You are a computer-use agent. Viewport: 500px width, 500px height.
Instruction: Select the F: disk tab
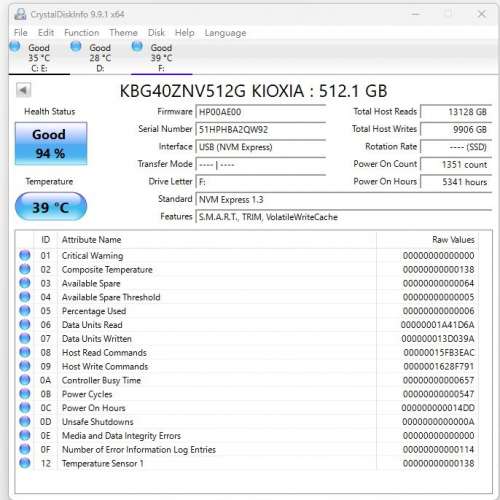[x=162, y=57]
